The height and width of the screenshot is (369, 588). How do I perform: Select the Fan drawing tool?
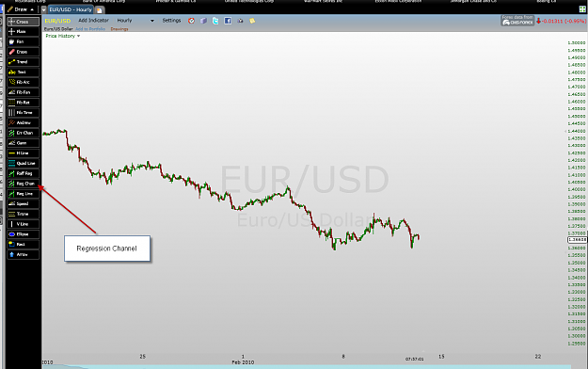[23, 41]
